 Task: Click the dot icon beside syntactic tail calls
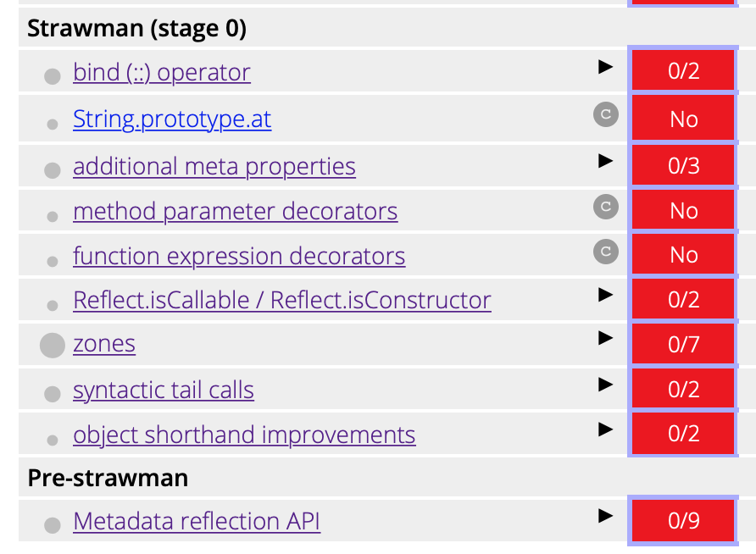point(52,393)
